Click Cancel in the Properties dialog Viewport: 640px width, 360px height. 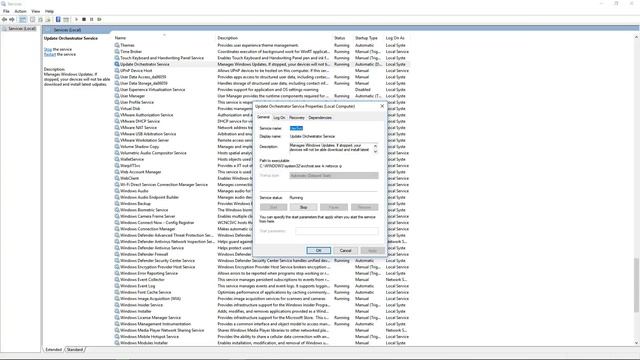pyautogui.click(x=346, y=251)
